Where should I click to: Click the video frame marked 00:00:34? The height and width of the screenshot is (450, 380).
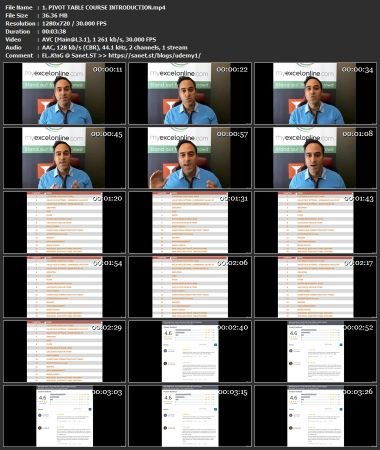point(316,93)
